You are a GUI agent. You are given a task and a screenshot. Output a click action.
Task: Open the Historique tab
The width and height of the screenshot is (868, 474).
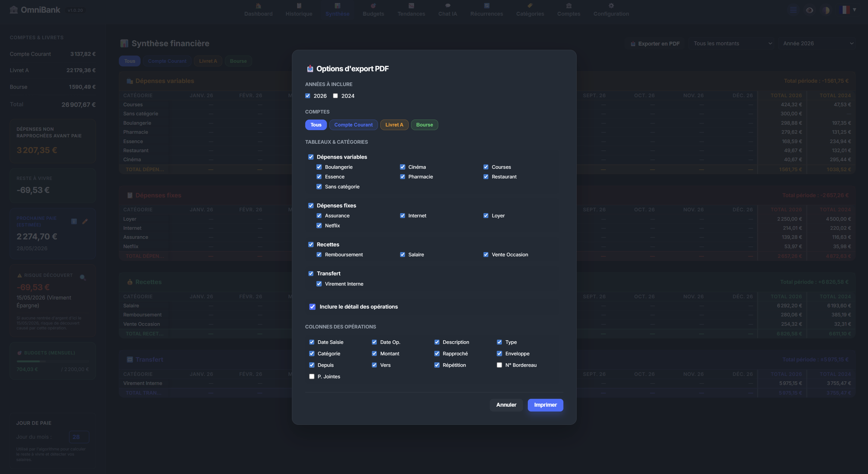[299, 10]
